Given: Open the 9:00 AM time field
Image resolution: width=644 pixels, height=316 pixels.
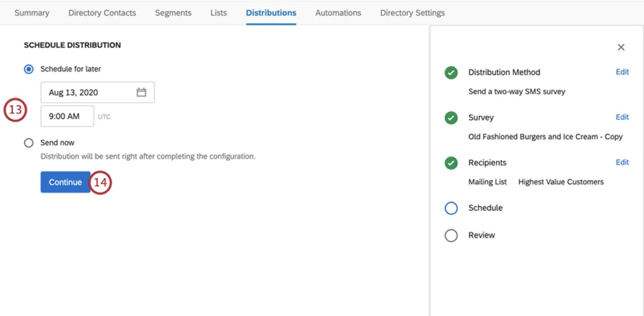Looking at the screenshot, I should pyautogui.click(x=67, y=116).
